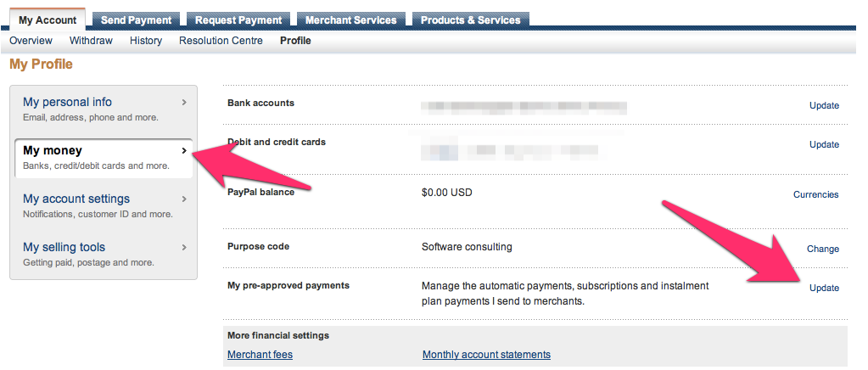Select the Products & Services tab

[471, 20]
